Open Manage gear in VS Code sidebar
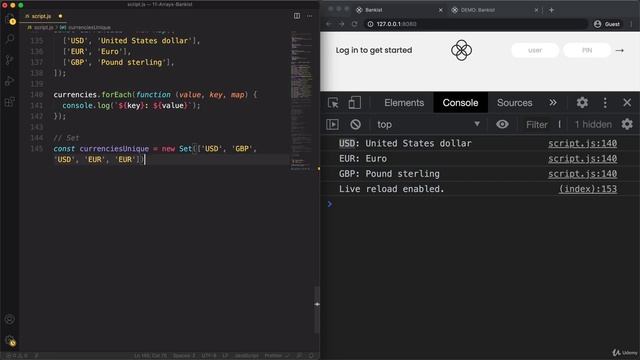640x360 pixels. tap(10, 340)
